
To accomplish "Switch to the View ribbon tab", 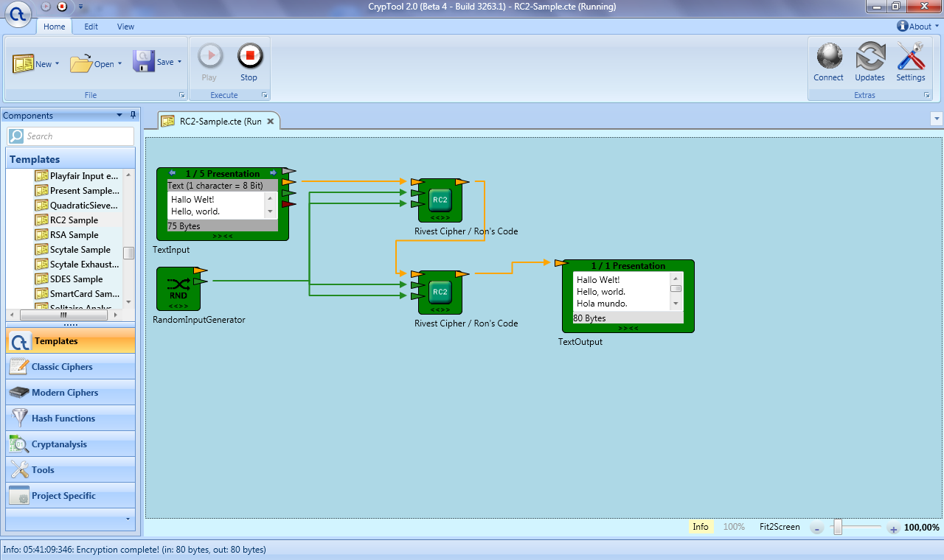I will click(x=125, y=27).
